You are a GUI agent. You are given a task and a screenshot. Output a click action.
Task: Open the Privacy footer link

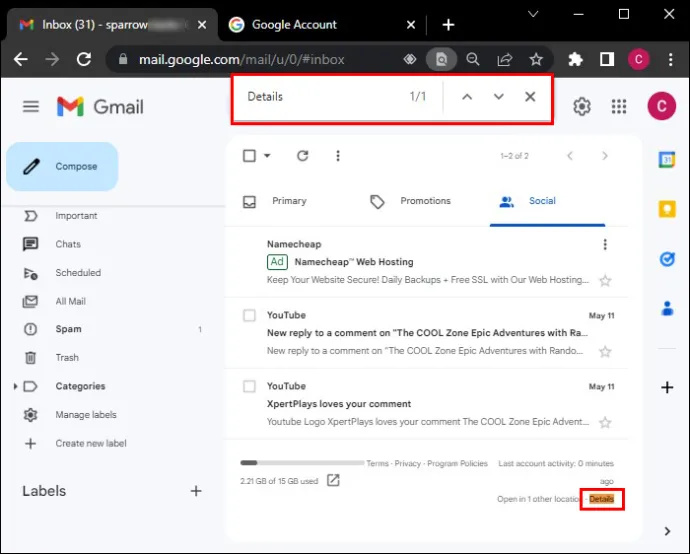point(407,463)
